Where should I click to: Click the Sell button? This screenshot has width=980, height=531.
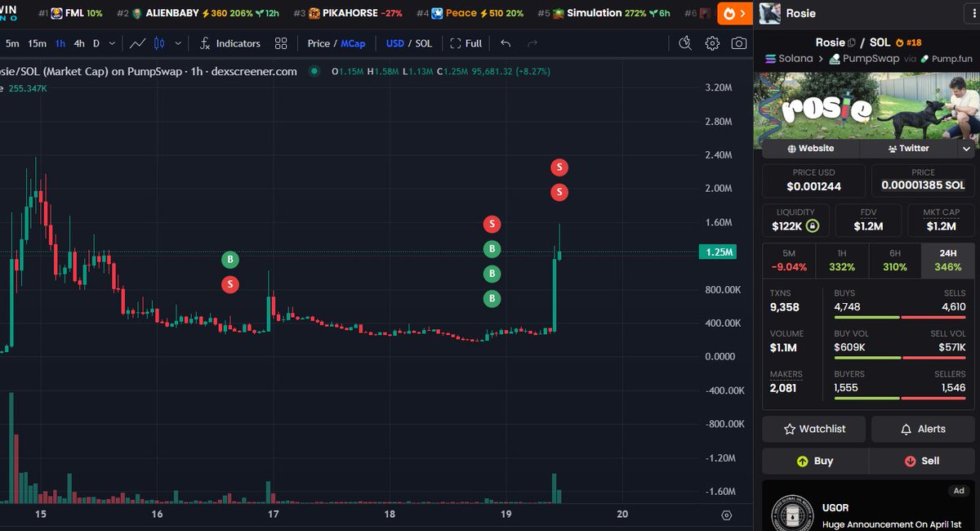pos(922,461)
